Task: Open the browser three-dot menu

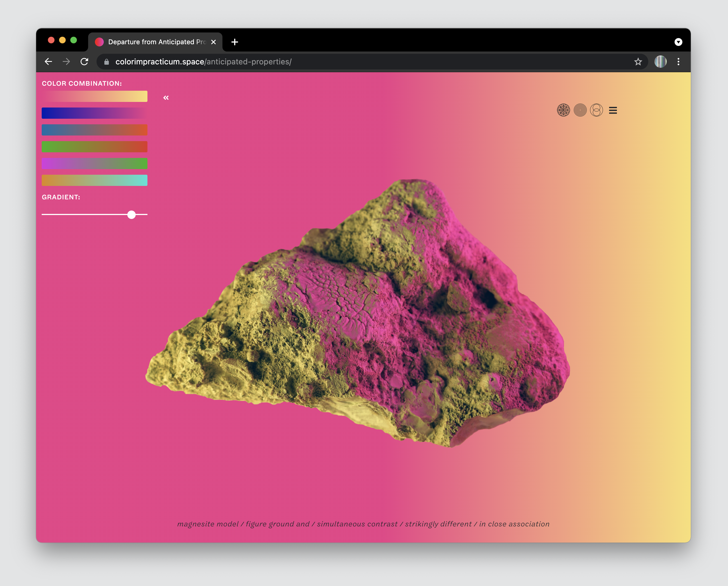Action: click(x=678, y=62)
